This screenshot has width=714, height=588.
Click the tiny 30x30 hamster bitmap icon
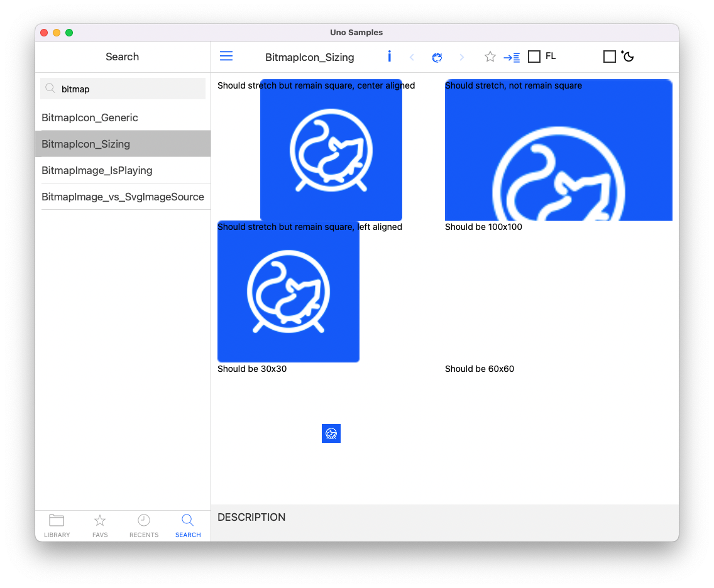click(331, 433)
